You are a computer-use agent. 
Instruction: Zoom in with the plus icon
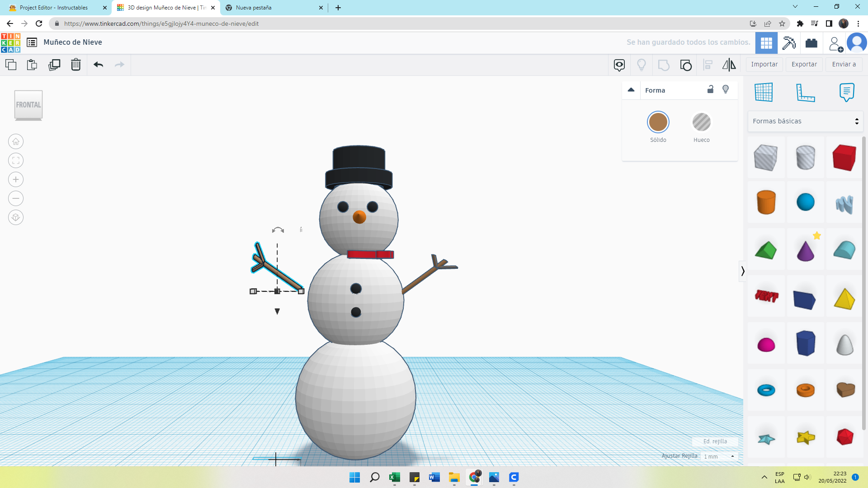[16, 179]
